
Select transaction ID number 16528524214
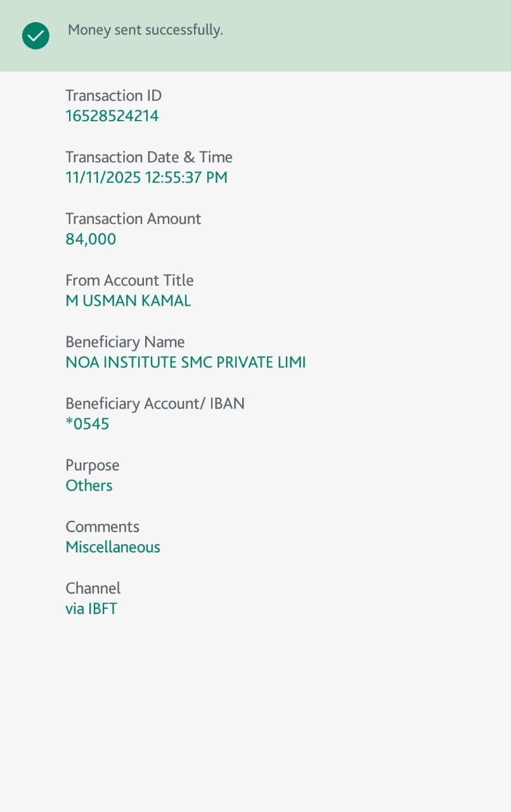pos(112,116)
